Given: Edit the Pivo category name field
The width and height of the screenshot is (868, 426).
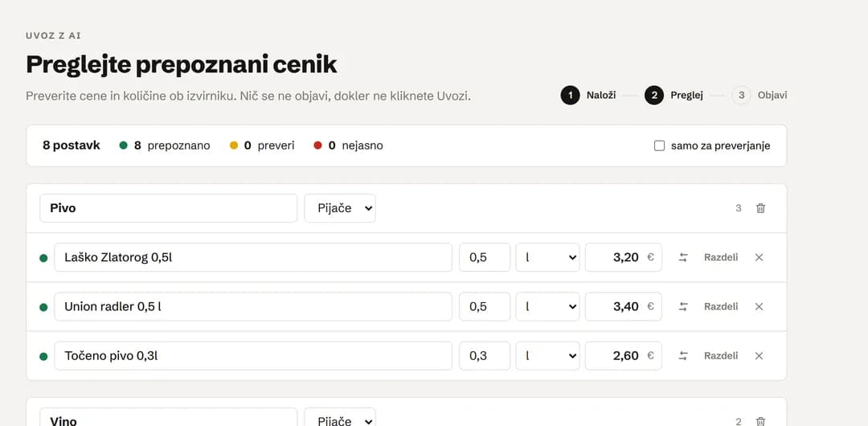Looking at the screenshot, I should click(x=168, y=208).
